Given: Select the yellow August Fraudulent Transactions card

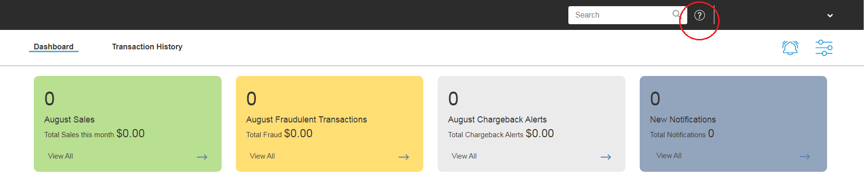Looking at the screenshot, I should (330, 124).
